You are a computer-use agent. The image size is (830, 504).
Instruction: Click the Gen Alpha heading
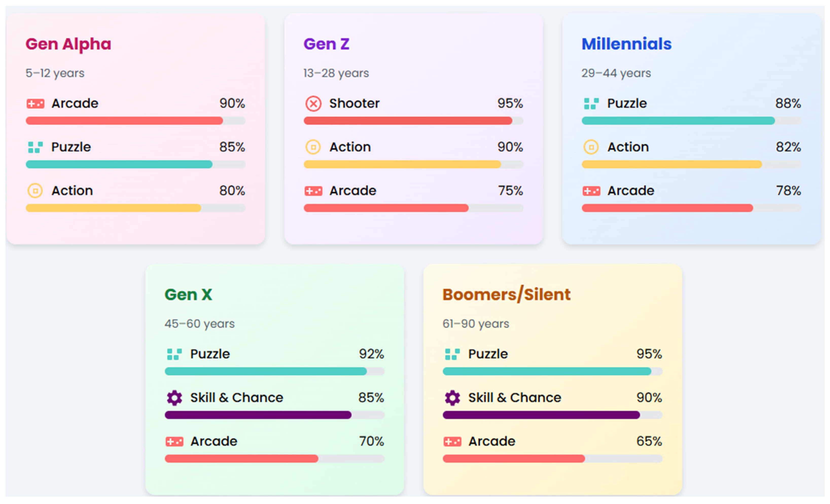click(68, 44)
